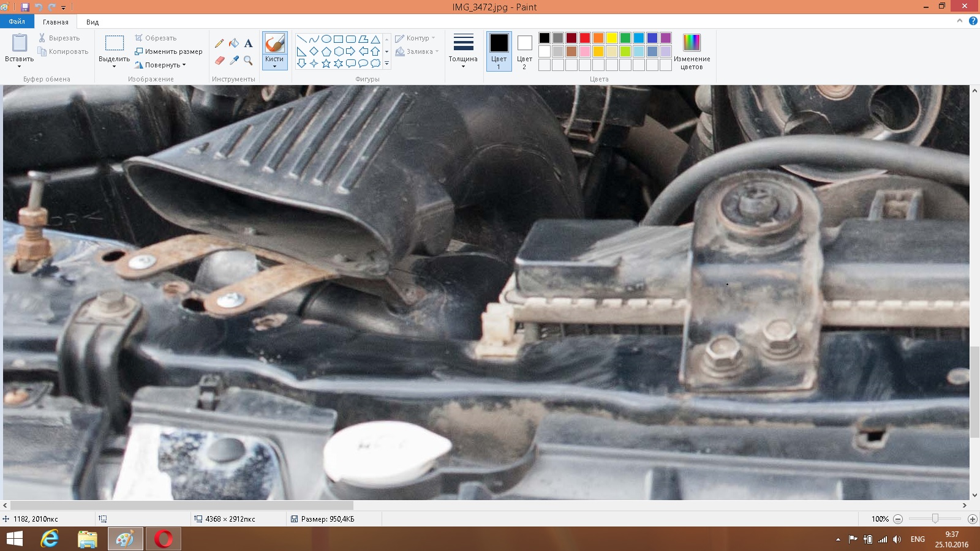The height and width of the screenshot is (551, 980).
Task: Expand the Select tool dropdown
Action: click(114, 66)
